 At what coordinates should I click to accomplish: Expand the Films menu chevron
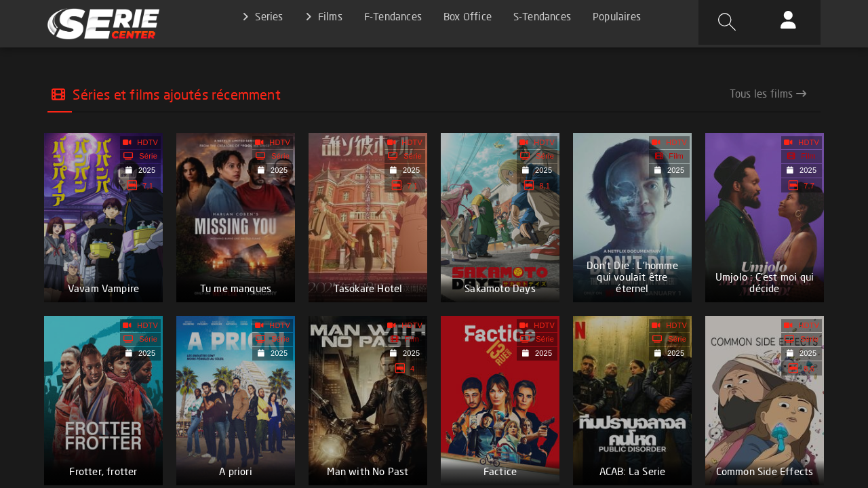click(x=309, y=16)
